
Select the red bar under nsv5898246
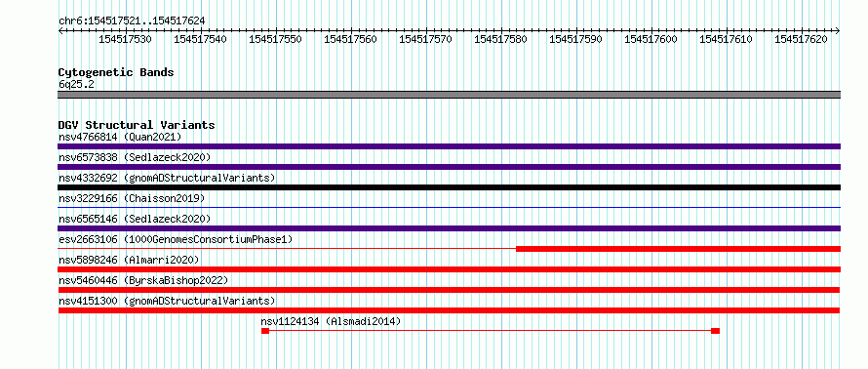click(449, 269)
